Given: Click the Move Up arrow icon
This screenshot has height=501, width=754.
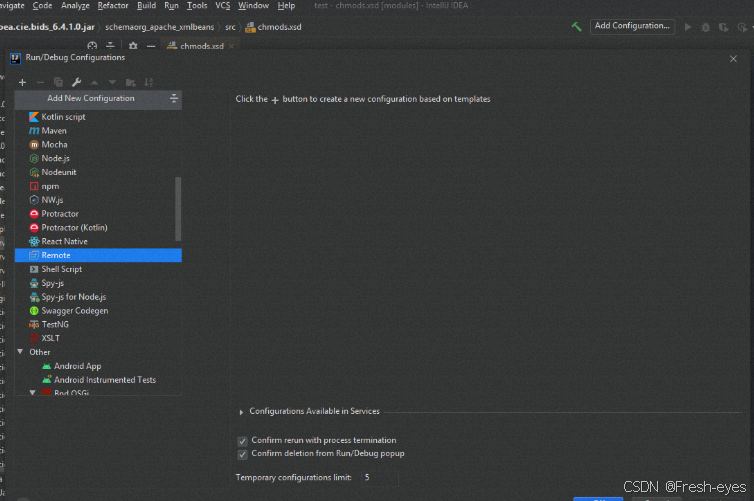Looking at the screenshot, I should point(94,83).
